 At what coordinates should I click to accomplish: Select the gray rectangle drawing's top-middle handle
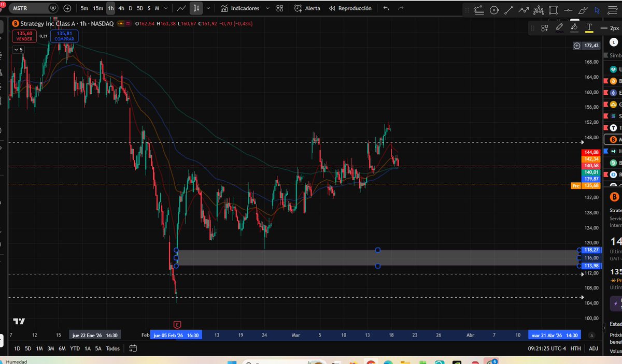click(x=378, y=250)
